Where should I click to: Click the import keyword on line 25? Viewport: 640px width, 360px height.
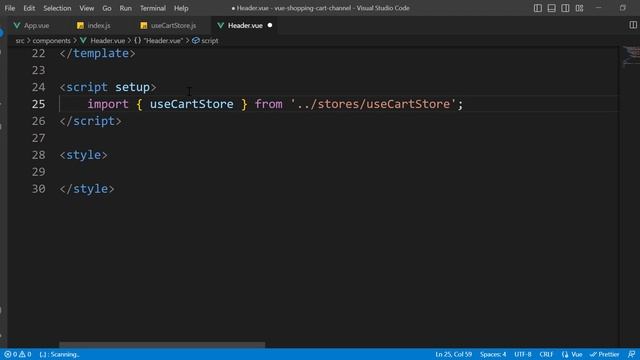[108, 104]
